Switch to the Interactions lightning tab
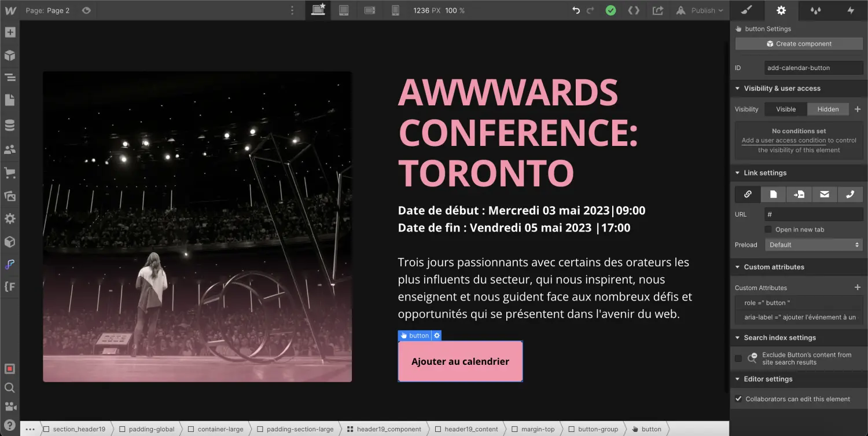The height and width of the screenshot is (436, 868). pos(851,10)
